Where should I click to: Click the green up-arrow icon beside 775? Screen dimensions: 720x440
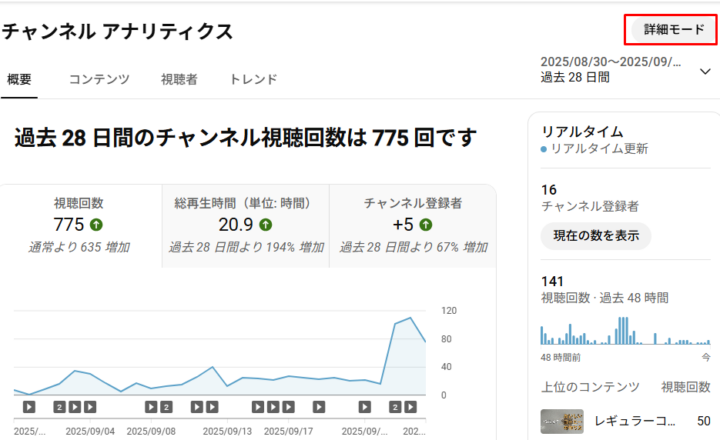(97, 225)
